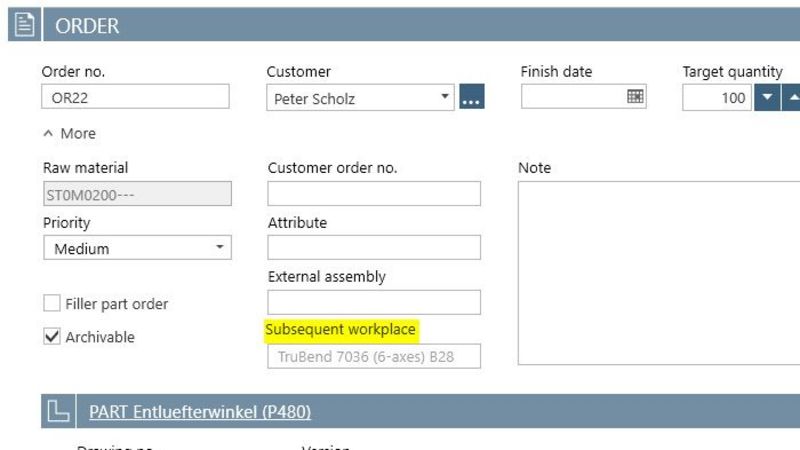800x450 pixels.
Task: Click inside the Note text area
Action: click(658, 272)
